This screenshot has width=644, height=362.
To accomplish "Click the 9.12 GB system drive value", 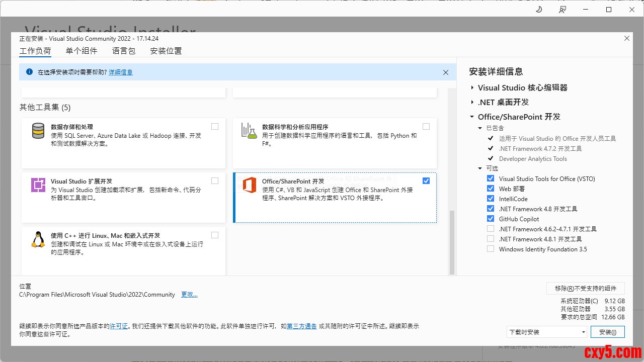I will [x=614, y=301].
